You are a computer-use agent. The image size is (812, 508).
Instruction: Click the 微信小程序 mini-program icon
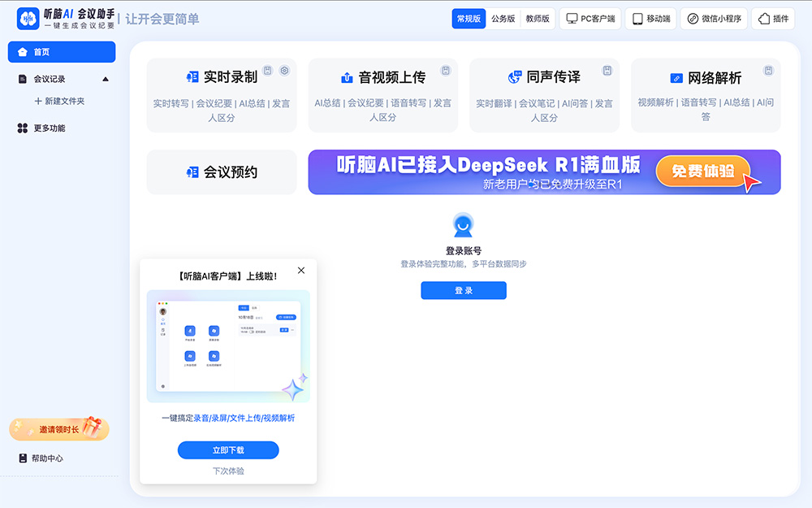coord(693,19)
